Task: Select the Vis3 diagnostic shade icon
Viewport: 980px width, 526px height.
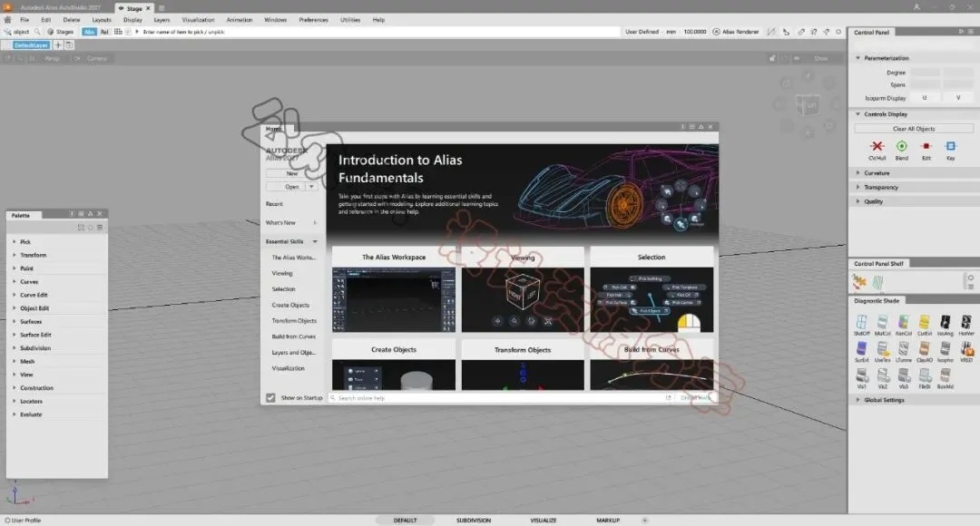Action: [903, 375]
